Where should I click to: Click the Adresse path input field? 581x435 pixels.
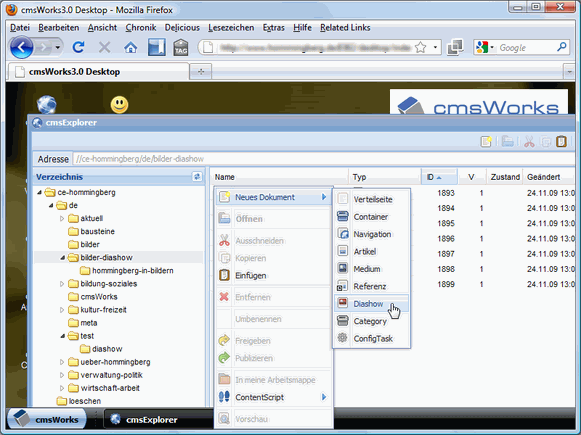pyautogui.click(x=324, y=159)
